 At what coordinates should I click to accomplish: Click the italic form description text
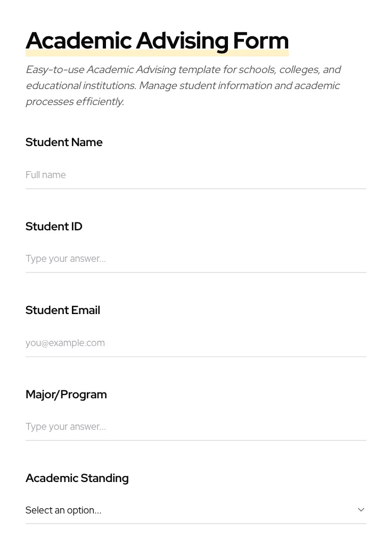pyautogui.click(x=183, y=85)
